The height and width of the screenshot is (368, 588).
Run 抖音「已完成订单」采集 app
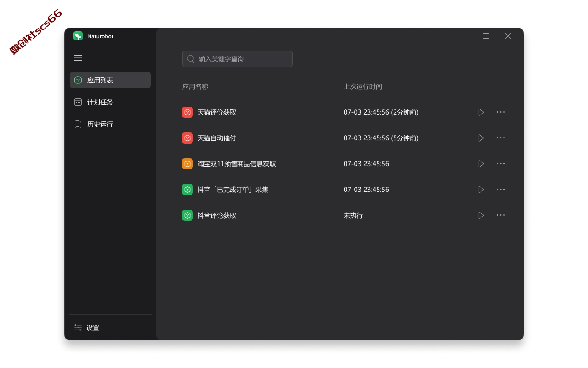tap(481, 190)
